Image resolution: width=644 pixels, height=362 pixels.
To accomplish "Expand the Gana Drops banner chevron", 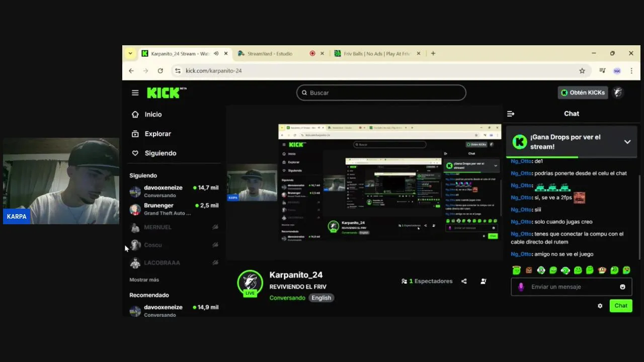I will pos(627,142).
